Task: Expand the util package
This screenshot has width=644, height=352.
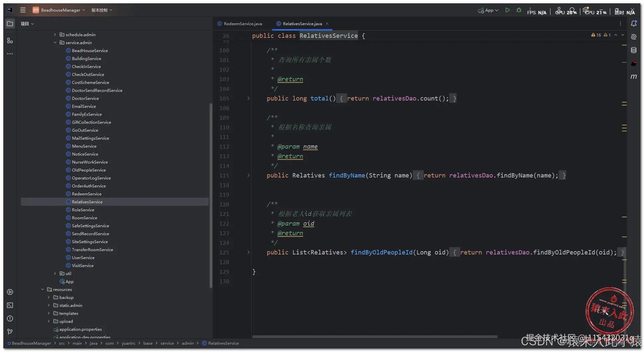Action: [x=55, y=273]
